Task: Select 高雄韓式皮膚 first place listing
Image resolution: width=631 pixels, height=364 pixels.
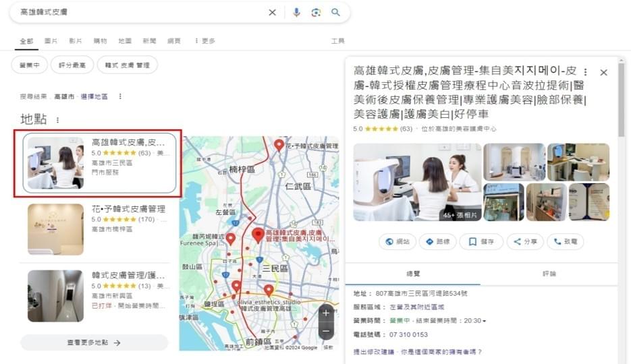Action: [99, 162]
